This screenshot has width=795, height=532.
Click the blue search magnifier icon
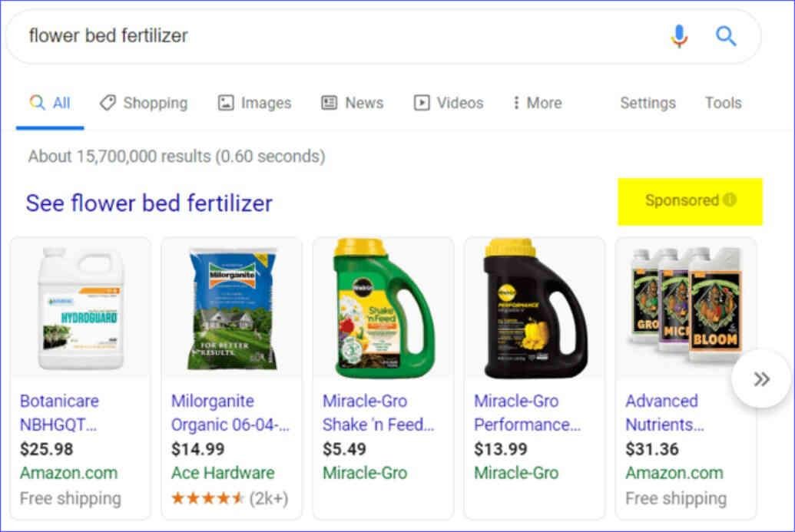[725, 35]
